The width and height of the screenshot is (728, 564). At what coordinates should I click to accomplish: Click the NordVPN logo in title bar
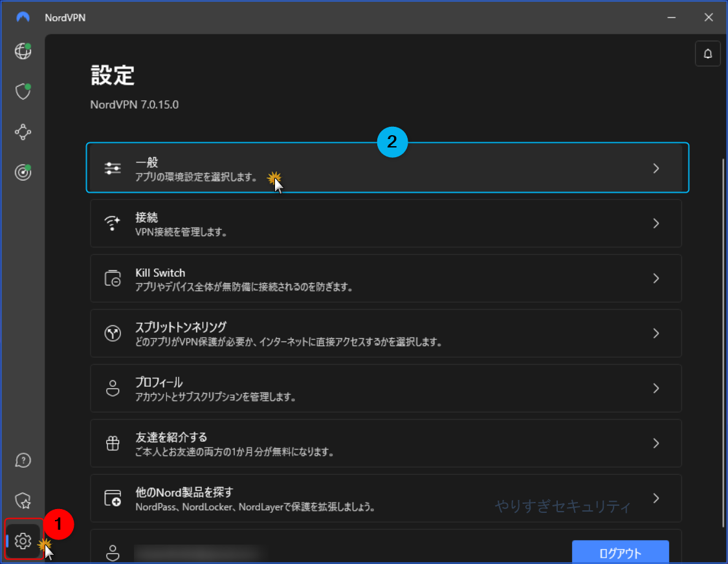coord(23,17)
